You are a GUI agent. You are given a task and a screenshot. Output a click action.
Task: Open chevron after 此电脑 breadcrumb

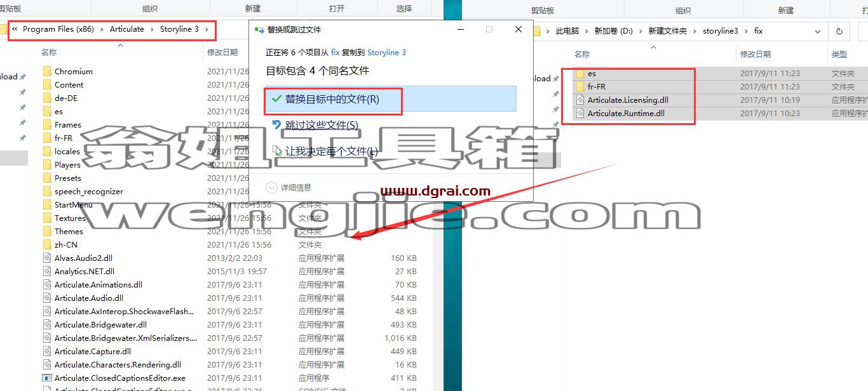587,31
